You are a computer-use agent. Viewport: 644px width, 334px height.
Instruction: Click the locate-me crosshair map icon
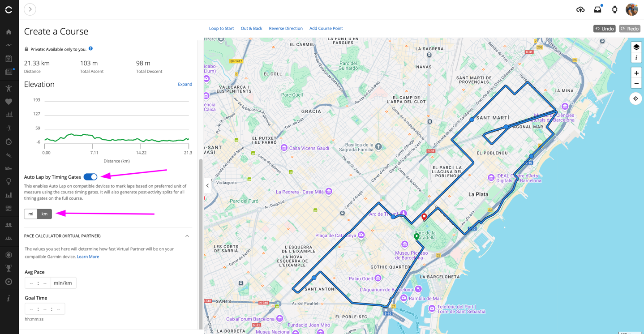pyautogui.click(x=635, y=98)
